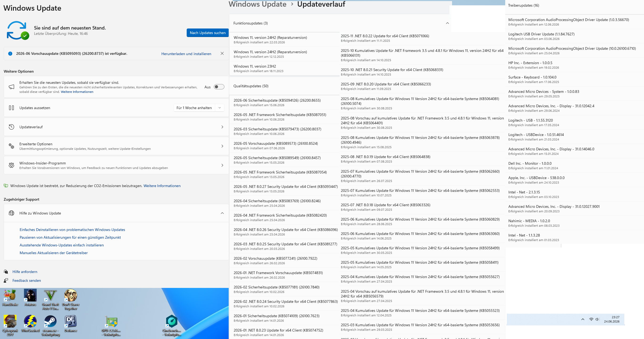The height and width of the screenshot is (339, 644).
Task: Click Herunterladen und installieren link
Action: tap(186, 54)
